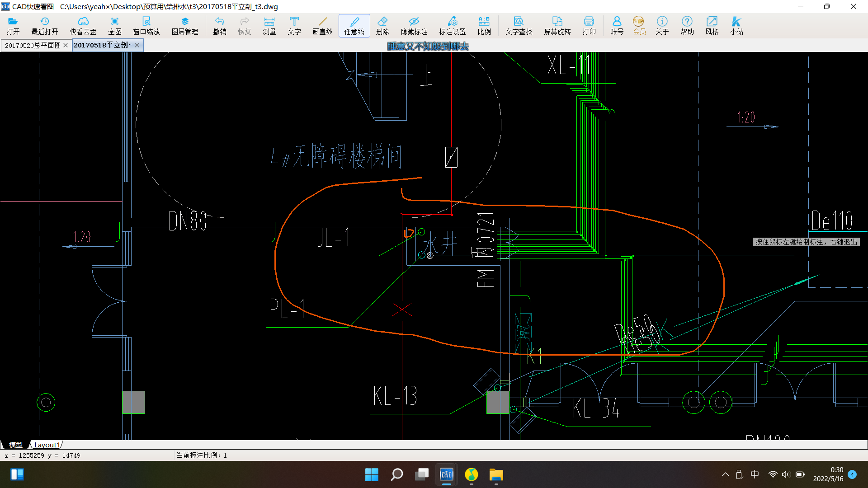The width and height of the screenshot is (868, 488).
Task: Open 会员 VIP membership
Action: pyautogui.click(x=639, y=26)
